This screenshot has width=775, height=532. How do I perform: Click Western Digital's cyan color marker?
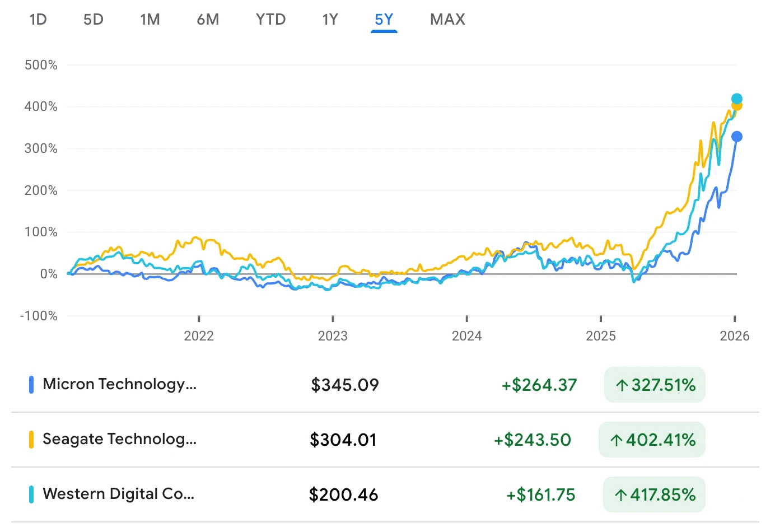point(31,494)
